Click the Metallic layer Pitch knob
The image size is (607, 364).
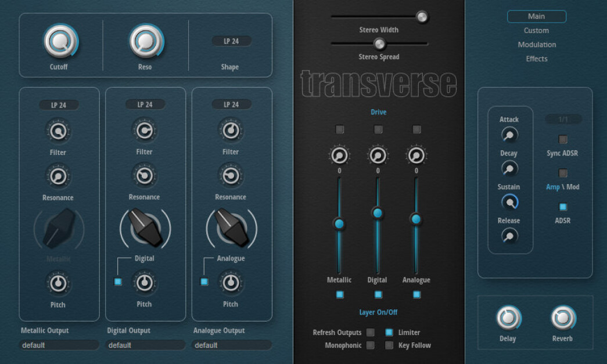click(58, 283)
